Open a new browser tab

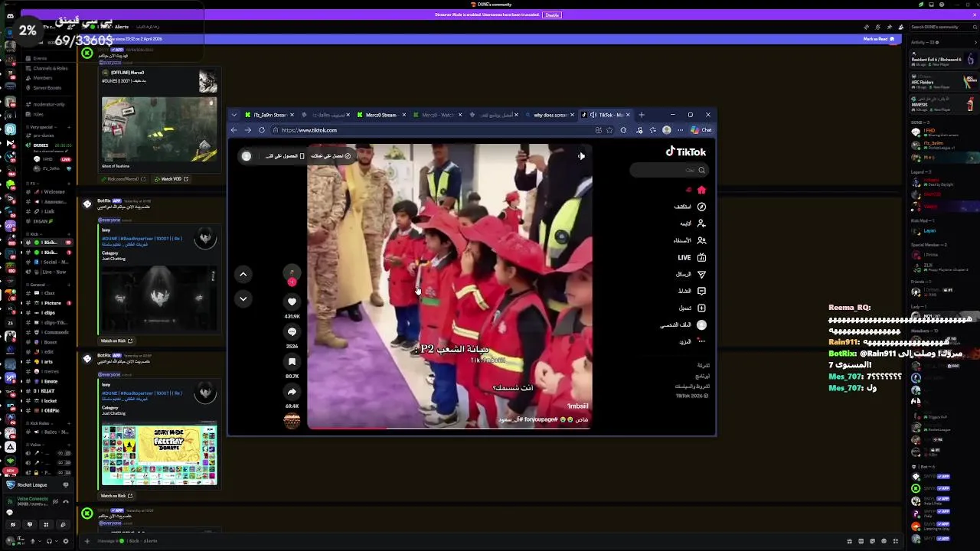[642, 115]
